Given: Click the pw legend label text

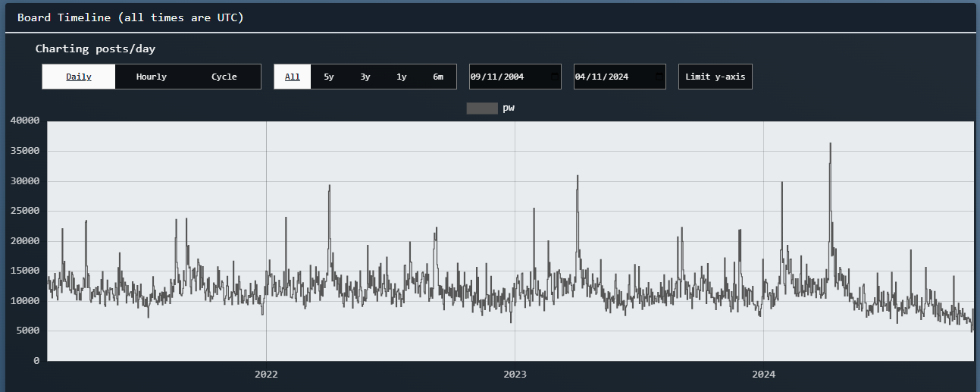Looking at the screenshot, I should [509, 108].
